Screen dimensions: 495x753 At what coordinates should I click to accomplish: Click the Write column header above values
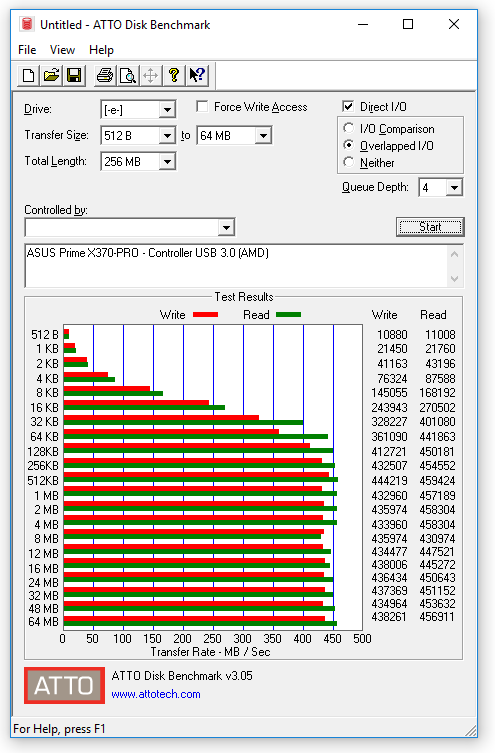(x=385, y=315)
